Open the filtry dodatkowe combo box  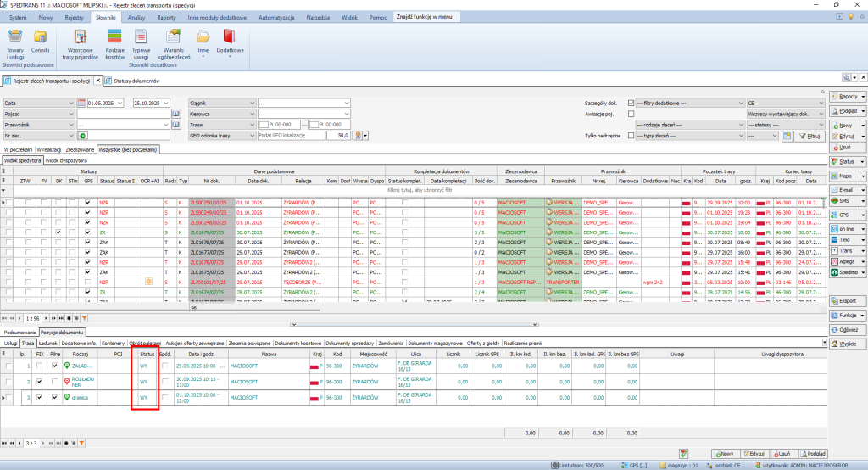click(x=689, y=103)
